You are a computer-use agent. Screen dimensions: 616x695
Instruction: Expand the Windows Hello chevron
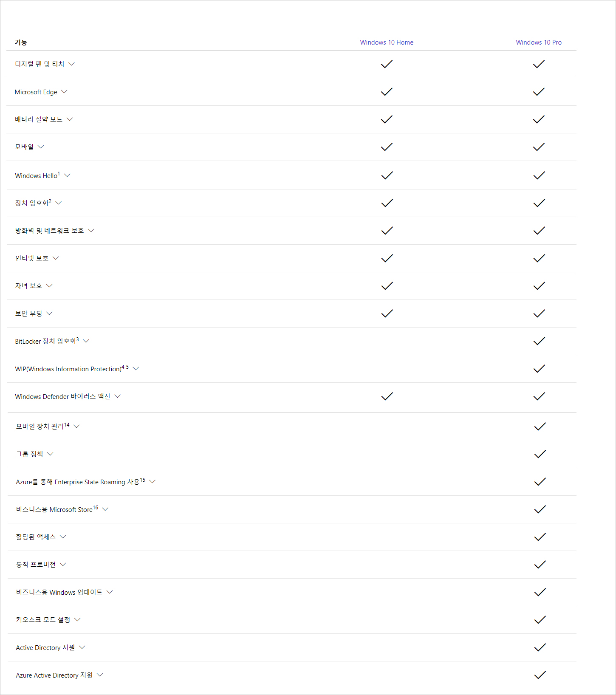pos(67,175)
